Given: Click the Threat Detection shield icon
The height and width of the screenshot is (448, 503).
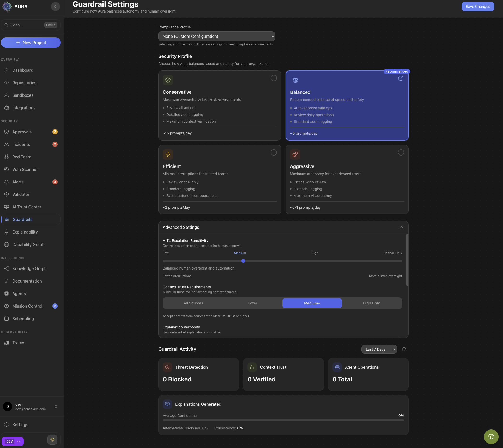Looking at the screenshot, I should [167, 367].
